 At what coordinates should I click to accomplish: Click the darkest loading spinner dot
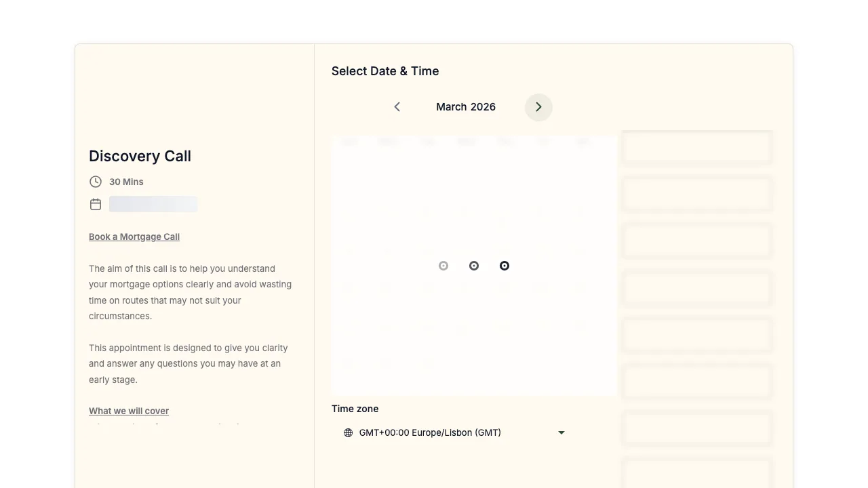tap(505, 266)
